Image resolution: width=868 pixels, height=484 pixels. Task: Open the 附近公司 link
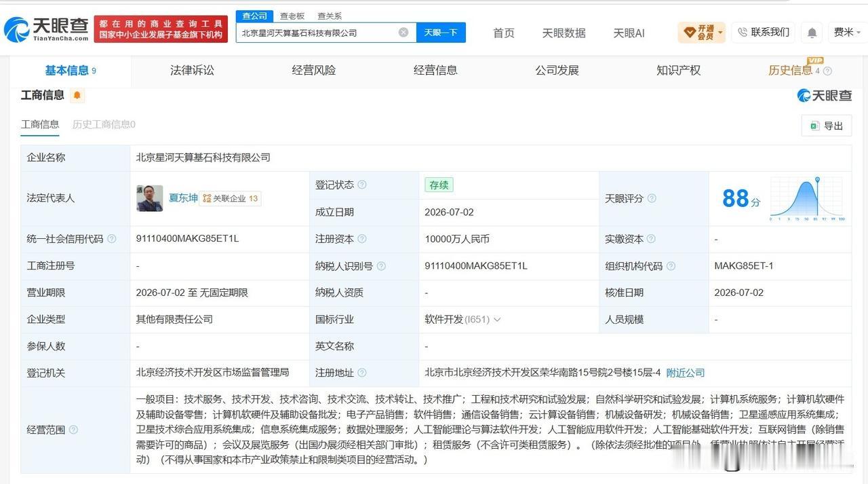click(686, 373)
